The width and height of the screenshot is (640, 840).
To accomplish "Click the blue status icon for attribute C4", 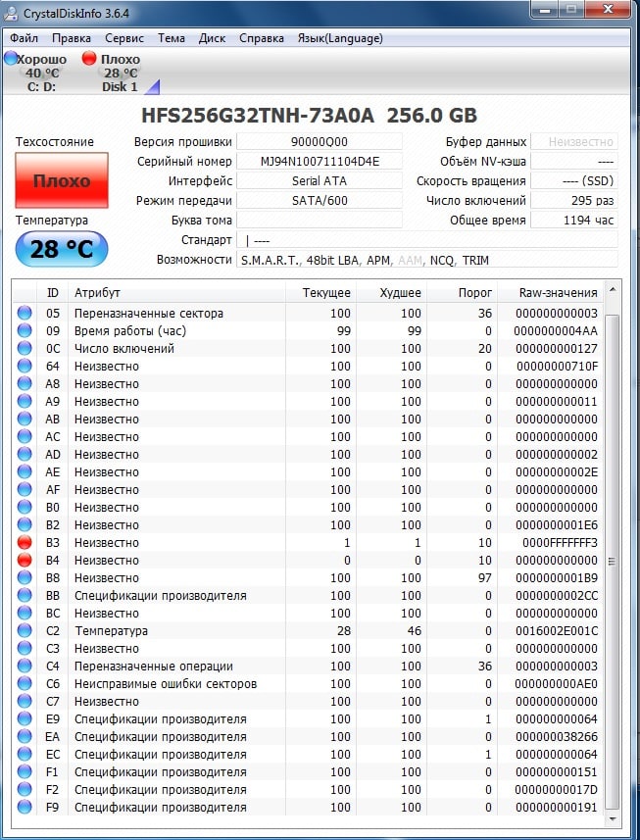I will coord(25,666).
